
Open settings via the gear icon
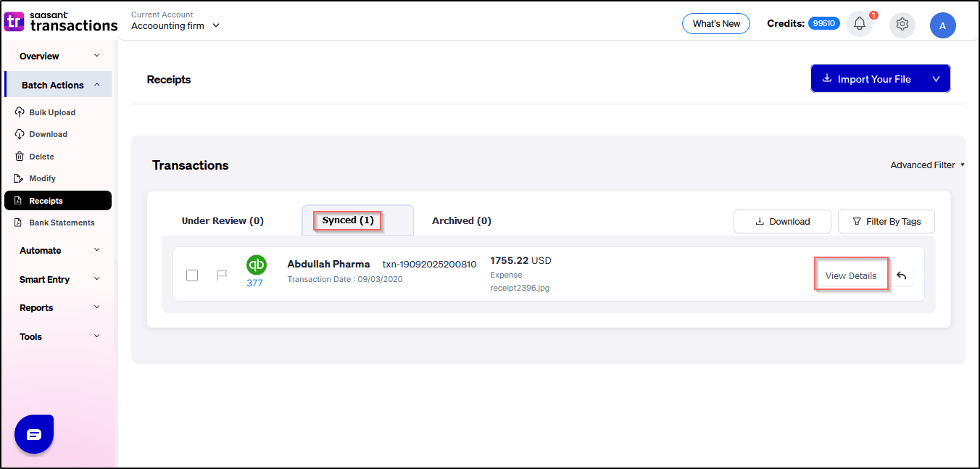tap(902, 24)
